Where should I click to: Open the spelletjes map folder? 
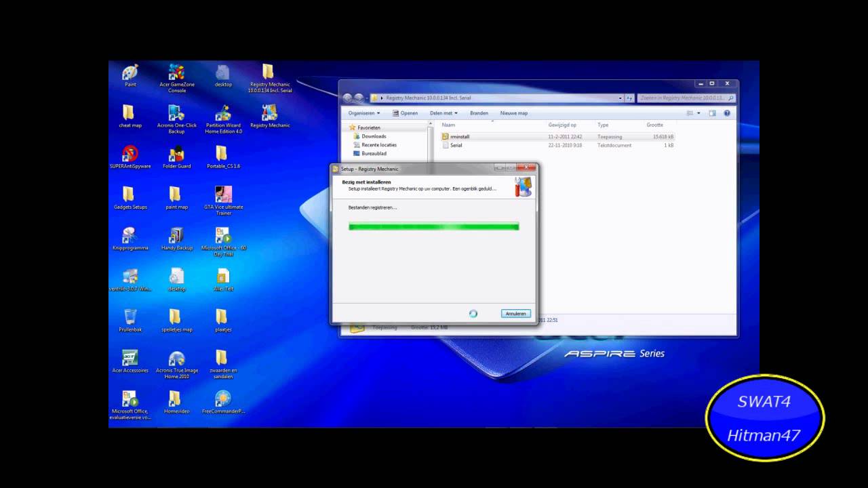pyautogui.click(x=177, y=320)
